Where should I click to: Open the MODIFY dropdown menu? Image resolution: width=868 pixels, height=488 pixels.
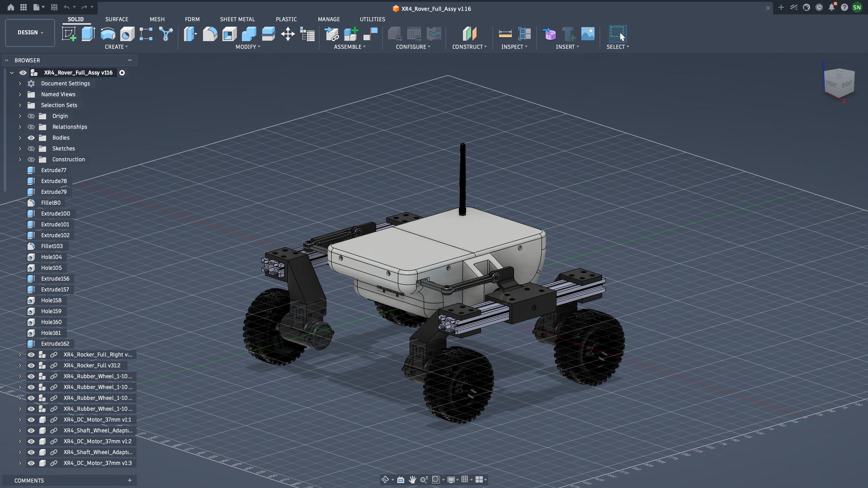tap(248, 47)
